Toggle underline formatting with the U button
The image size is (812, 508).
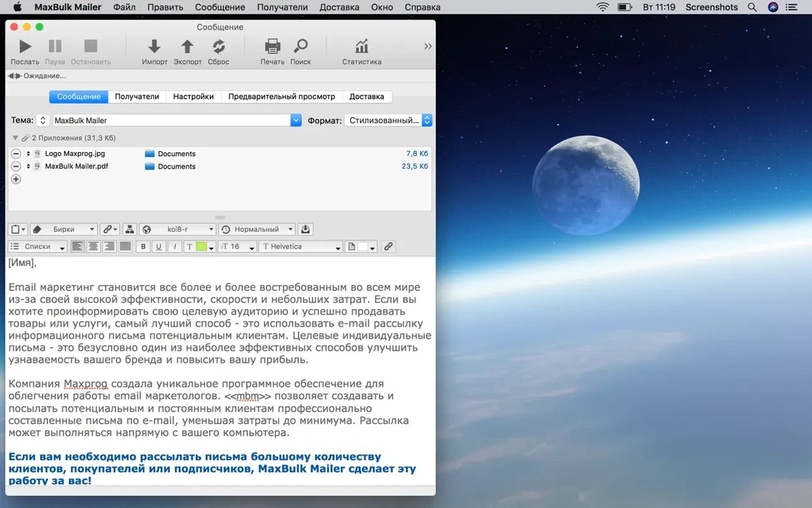click(x=158, y=246)
